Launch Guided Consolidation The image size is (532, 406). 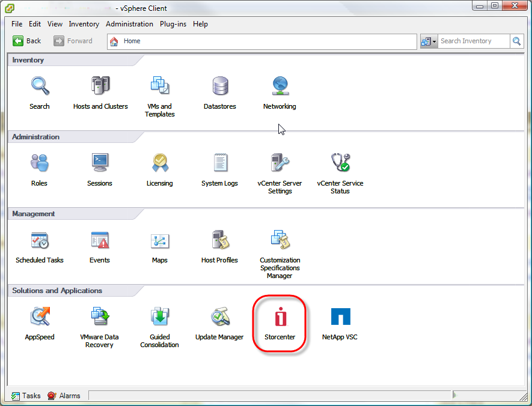pyautogui.click(x=160, y=316)
